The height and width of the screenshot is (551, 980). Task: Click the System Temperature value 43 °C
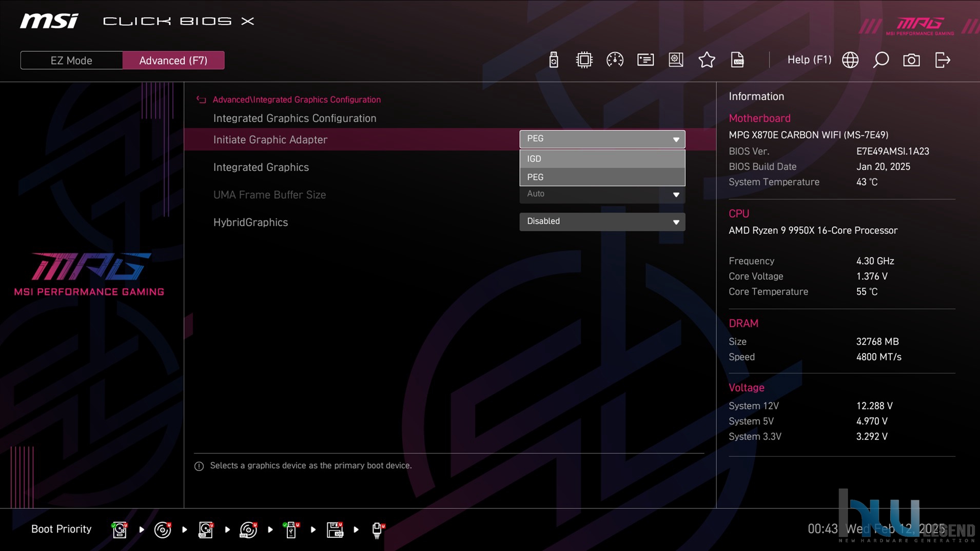(x=867, y=182)
